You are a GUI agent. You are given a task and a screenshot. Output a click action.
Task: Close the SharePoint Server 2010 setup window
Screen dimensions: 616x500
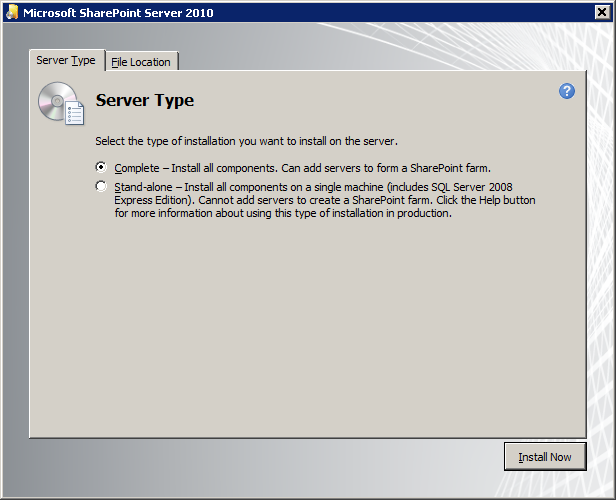click(x=602, y=13)
